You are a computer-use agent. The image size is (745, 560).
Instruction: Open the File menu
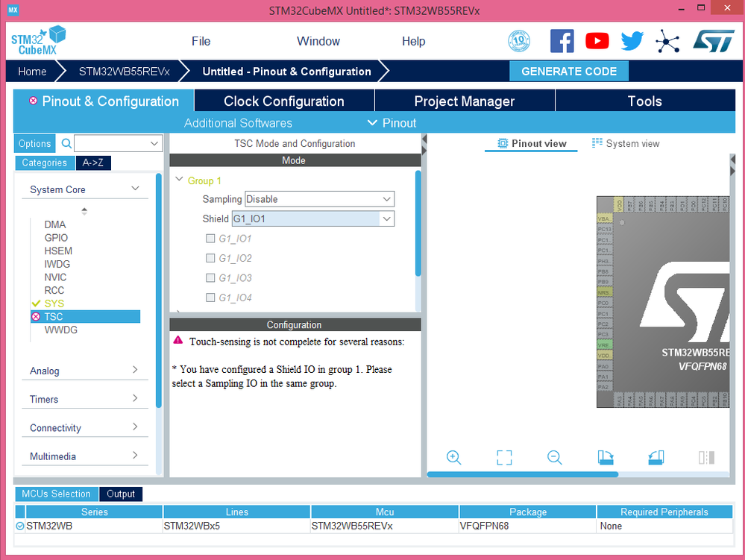[201, 41]
